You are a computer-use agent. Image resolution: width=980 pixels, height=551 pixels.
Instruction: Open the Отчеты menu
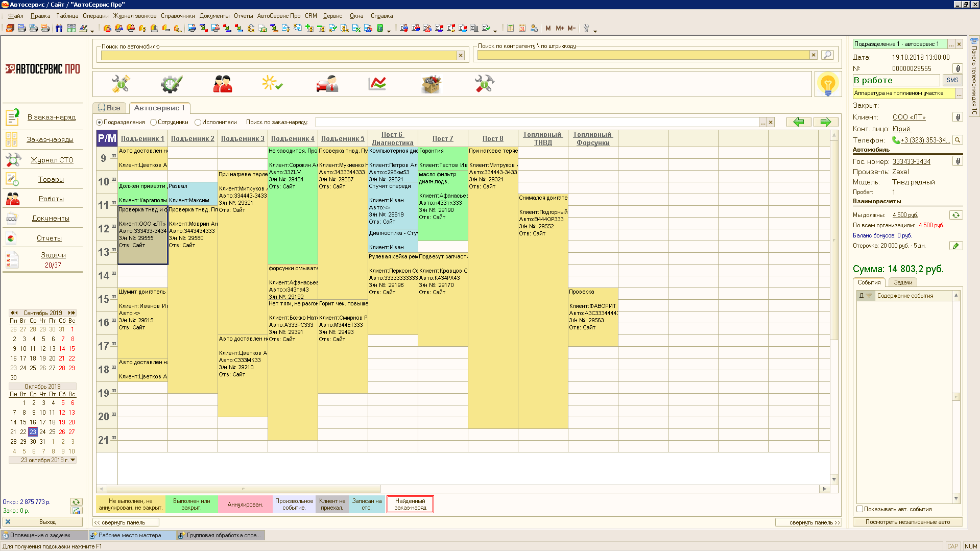tap(243, 16)
